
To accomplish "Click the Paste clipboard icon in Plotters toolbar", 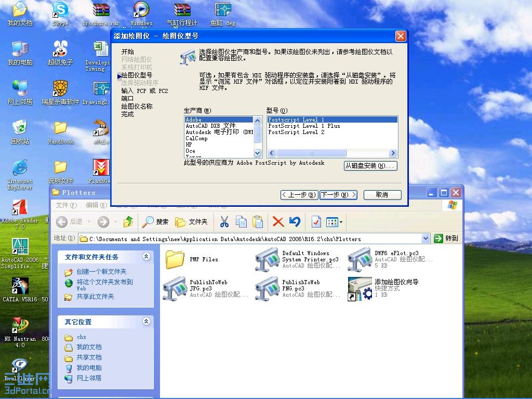I will point(258,222).
